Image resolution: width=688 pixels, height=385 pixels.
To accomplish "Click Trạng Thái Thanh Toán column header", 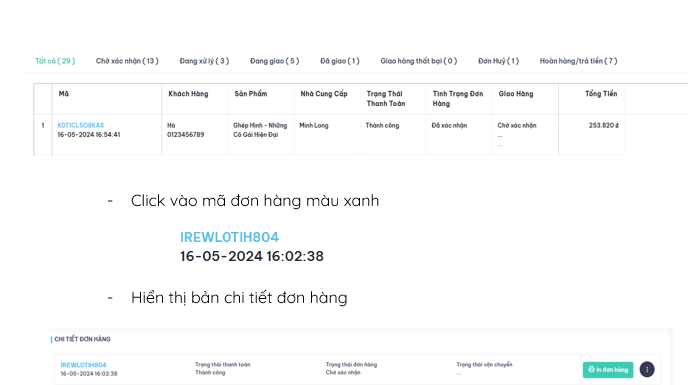I will pos(386,98).
